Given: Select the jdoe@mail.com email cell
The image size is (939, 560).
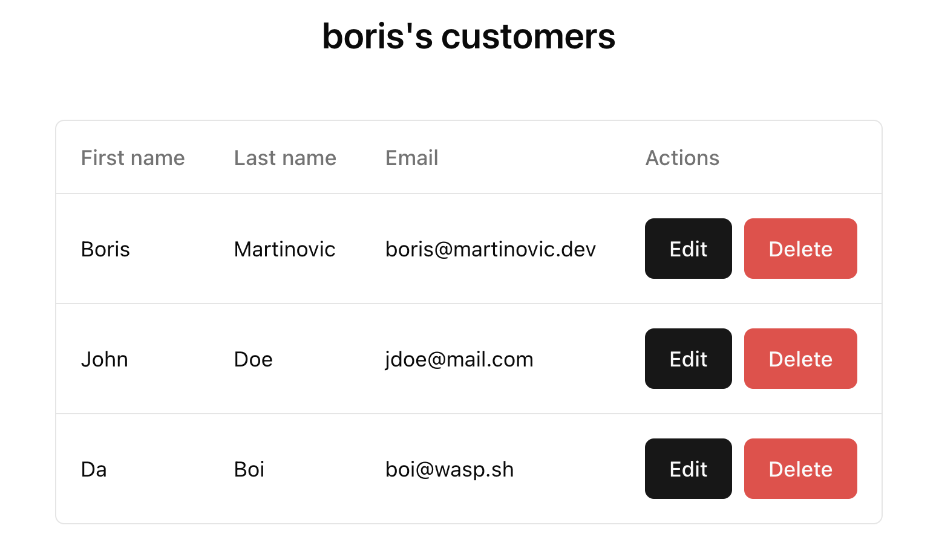Looking at the screenshot, I should pos(459,359).
